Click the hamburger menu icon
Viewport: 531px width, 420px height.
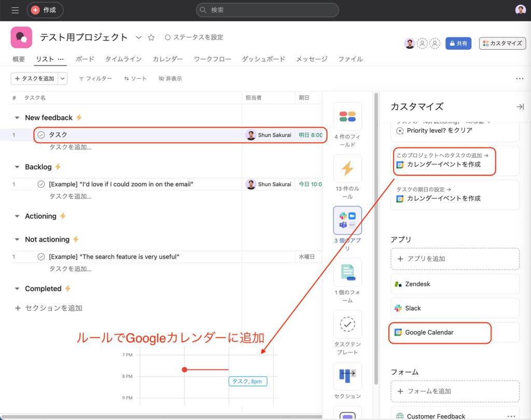click(15, 10)
